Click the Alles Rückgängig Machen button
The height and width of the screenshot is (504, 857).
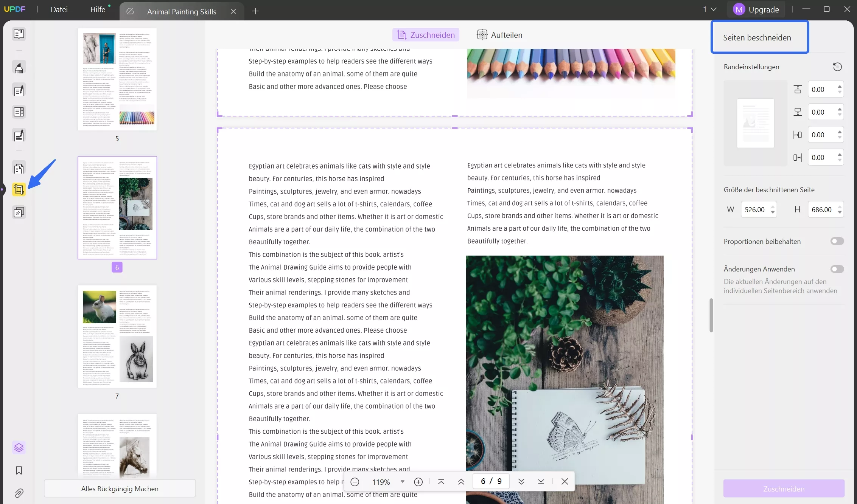click(120, 488)
